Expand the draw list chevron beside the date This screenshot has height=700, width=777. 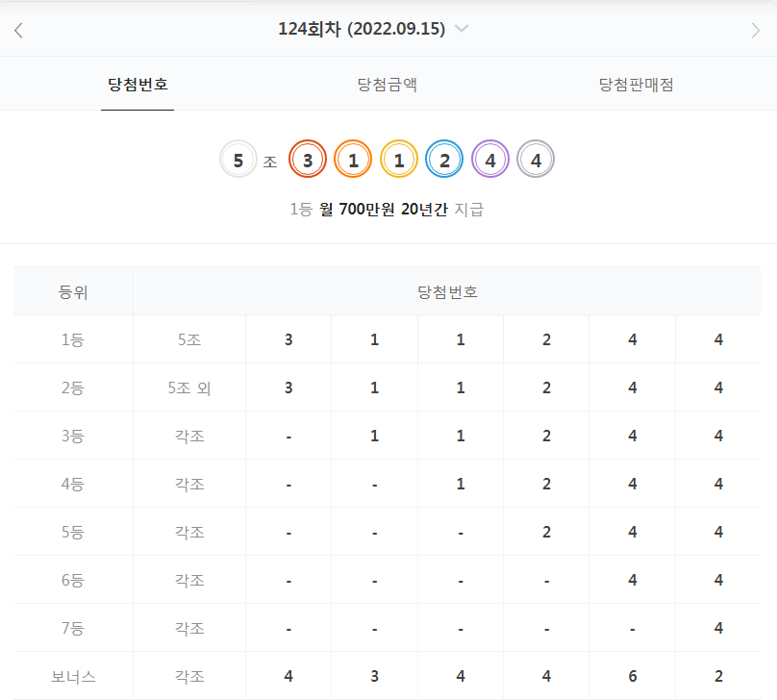coord(462,29)
